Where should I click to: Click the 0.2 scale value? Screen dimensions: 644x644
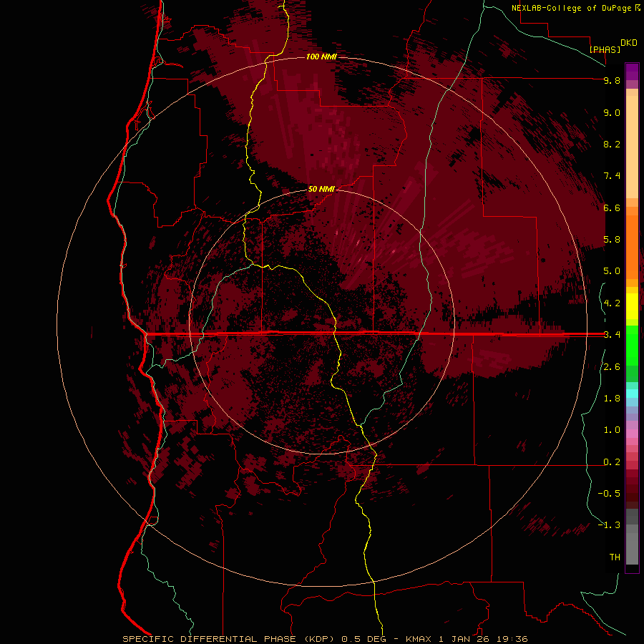(x=612, y=462)
